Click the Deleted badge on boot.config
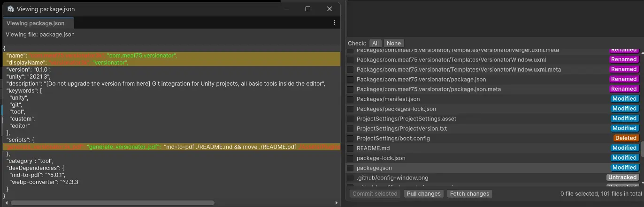The width and height of the screenshot is (644, 207). 625,138
